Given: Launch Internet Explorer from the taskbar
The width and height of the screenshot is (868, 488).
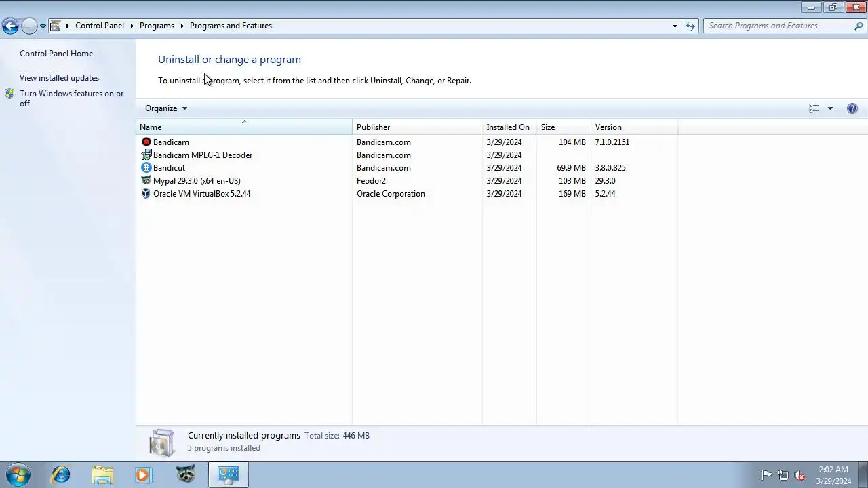Looking at the screenshot, I should 61,474.
